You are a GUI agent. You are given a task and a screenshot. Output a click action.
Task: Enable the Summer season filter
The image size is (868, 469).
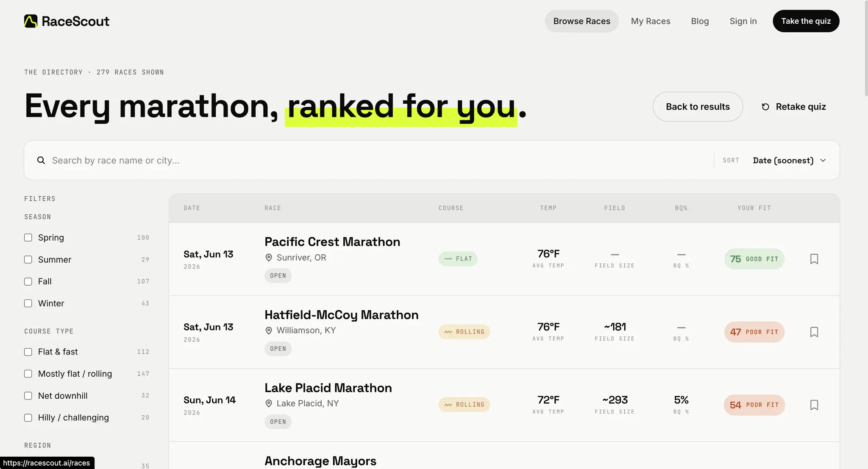tap(28, 259)
